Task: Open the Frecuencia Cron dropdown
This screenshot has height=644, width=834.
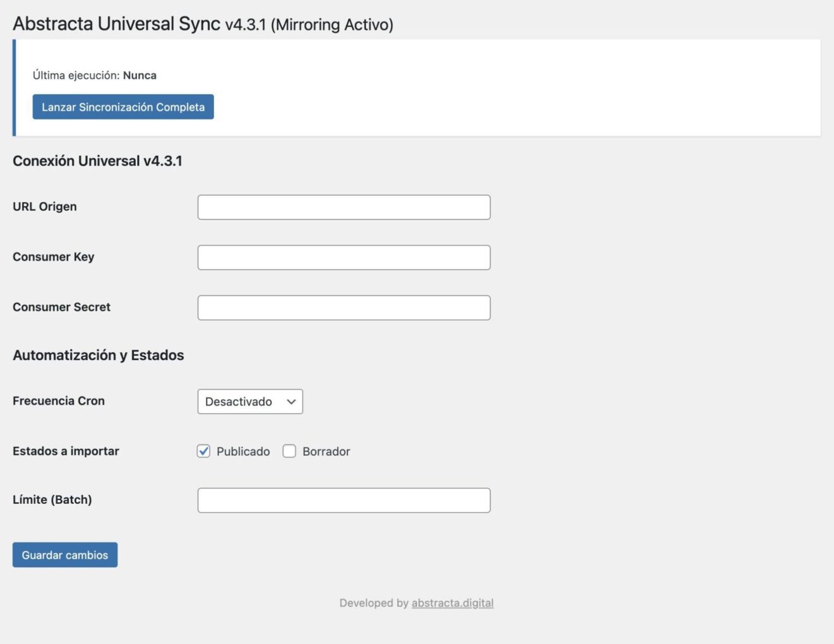Action: click(250, 402)
